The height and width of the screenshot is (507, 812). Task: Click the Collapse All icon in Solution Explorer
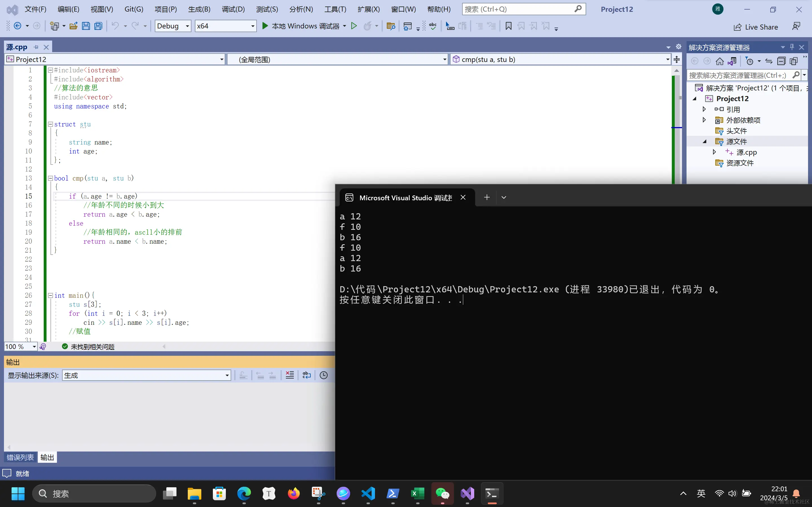point(782,61)
